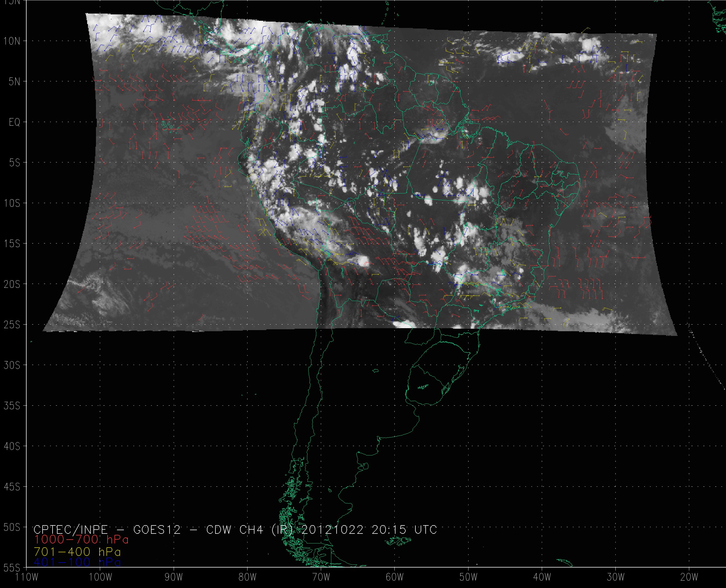Screen dimensions: 726x588
Task: Click the "10N" latitude label
Action: (x=12, y=41)
